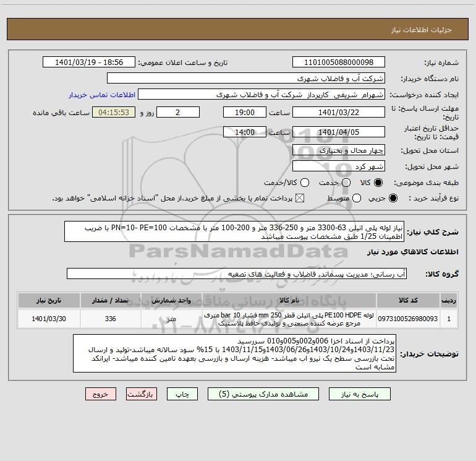Click buyer organization field شرکت آب و فاضلاب شهری
The height and width of the screenshot is (461, 476).
(x=246, y=79)
